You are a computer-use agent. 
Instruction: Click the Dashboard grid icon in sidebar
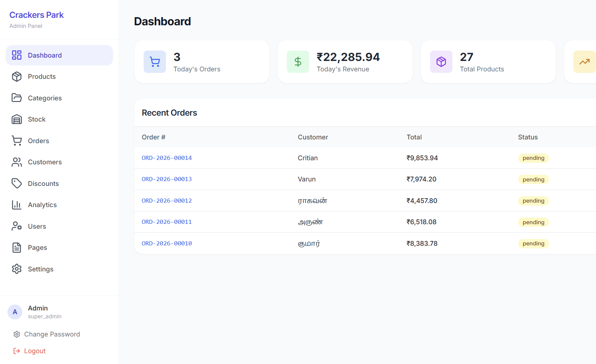[x=17, y=55]
